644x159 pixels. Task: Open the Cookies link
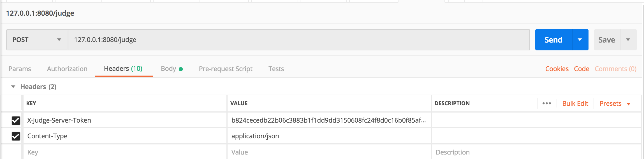tap(557, 69)
